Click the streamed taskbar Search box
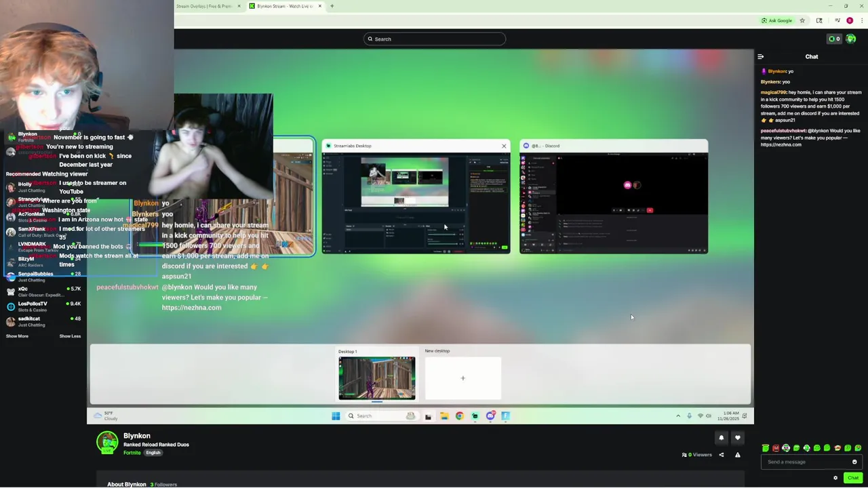Viewport: 868px width, 488px height. pos(381,416)
